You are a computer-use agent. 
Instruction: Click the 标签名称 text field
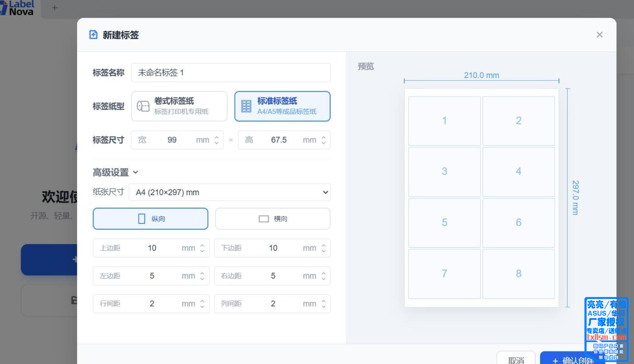(230, 73)
